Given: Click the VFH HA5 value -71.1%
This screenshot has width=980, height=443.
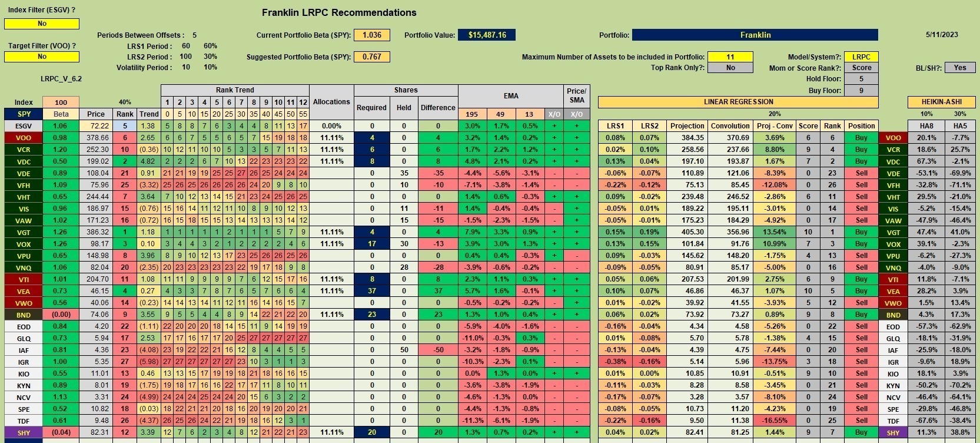Looking at the screenshot, I should pos(960,185).
